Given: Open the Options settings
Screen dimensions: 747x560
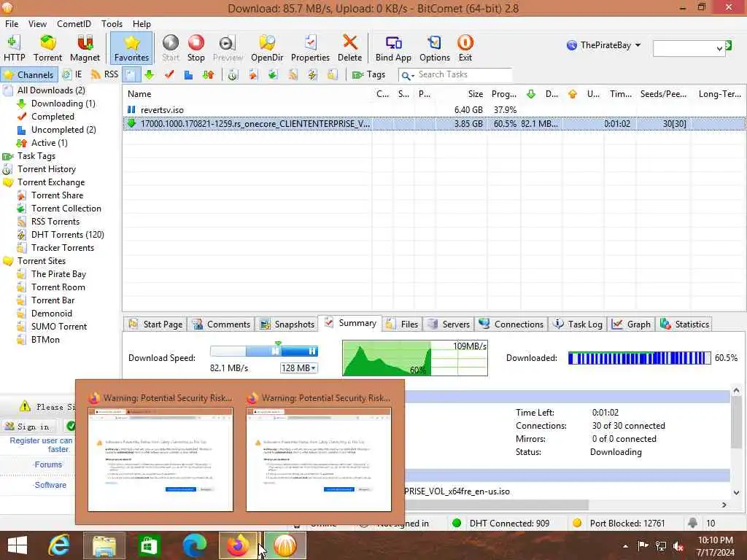Looking at the screenshot, I should (x=435, y=48).
